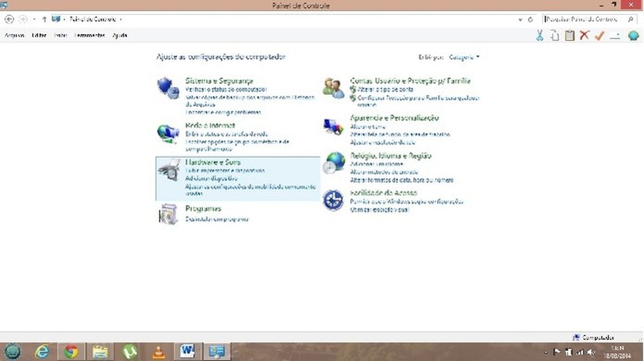Open the Ferramentas menu
This screenshot has height=361, width=644.
point(90,35)
